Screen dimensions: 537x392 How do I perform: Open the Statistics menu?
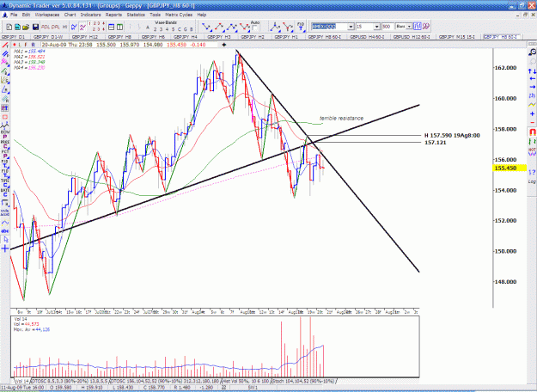point(136,15)
